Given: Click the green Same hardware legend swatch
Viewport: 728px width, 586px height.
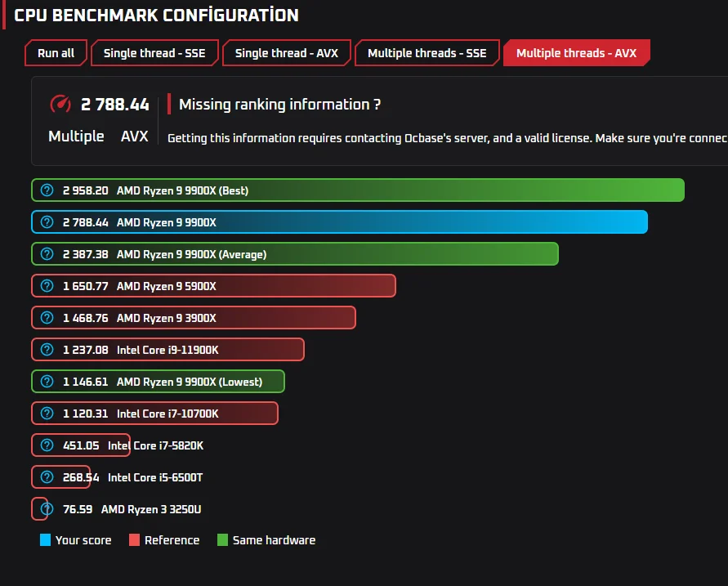Looking at the screenshot, I should pyautogui.click(x=222, y=540).
